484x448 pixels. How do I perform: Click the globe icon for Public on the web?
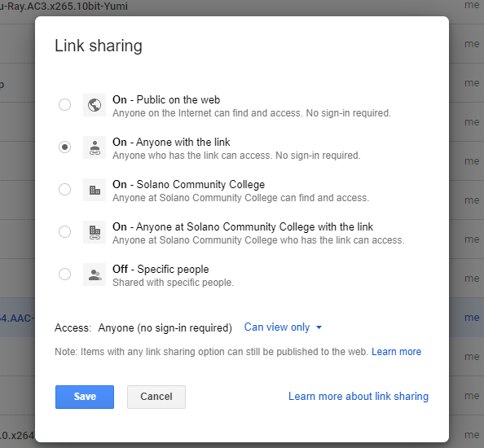pos(95,105)
